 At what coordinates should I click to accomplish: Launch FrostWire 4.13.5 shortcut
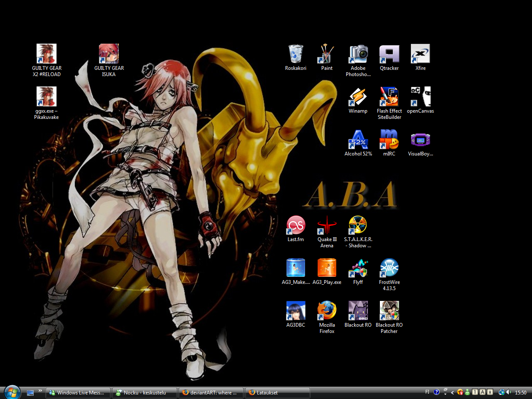pyautogui.click(x=389, y=274)
